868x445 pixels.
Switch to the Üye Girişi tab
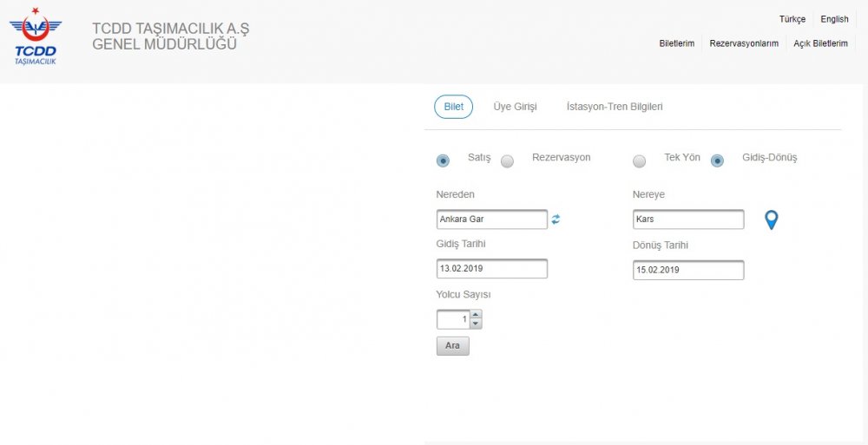coord(515,107)
